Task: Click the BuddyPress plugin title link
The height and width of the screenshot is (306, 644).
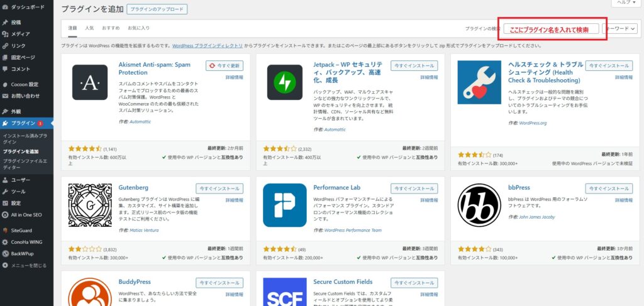Action: click(x=135, y=281)
